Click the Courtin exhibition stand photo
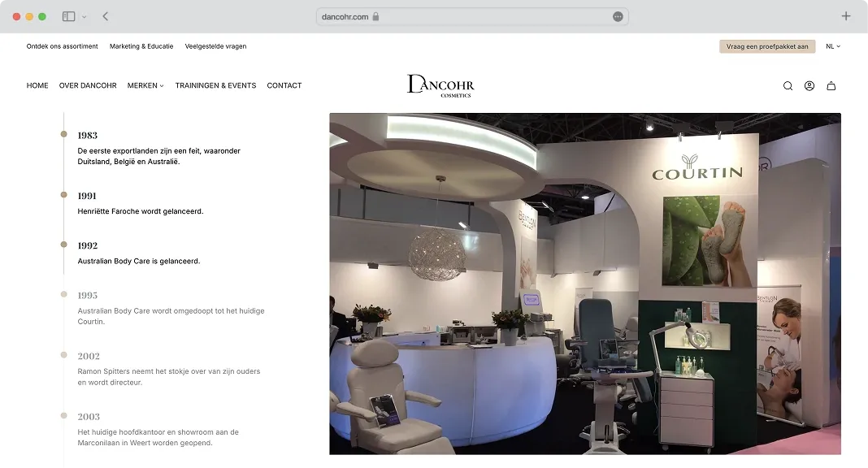Image resolution: width=868 pixels, height=468 pixels. 585,284
